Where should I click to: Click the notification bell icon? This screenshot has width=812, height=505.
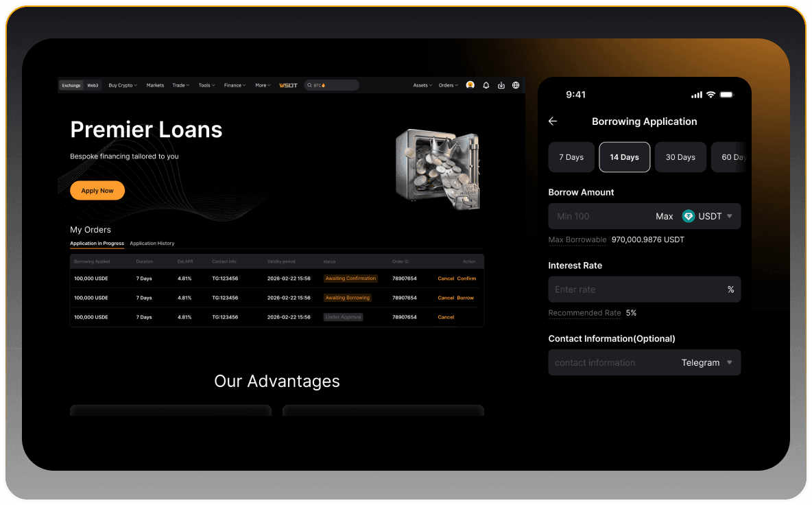point(486,85)
